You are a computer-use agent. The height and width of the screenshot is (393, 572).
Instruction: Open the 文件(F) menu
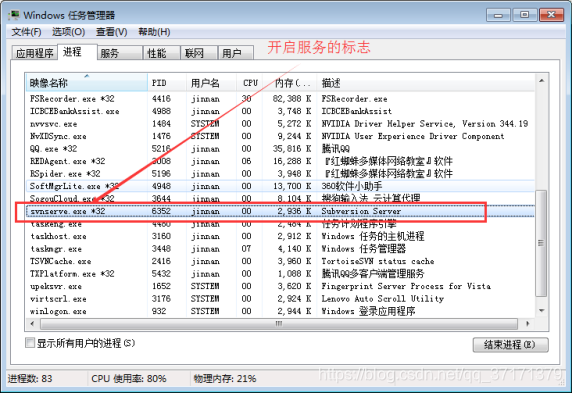point(26,32)
